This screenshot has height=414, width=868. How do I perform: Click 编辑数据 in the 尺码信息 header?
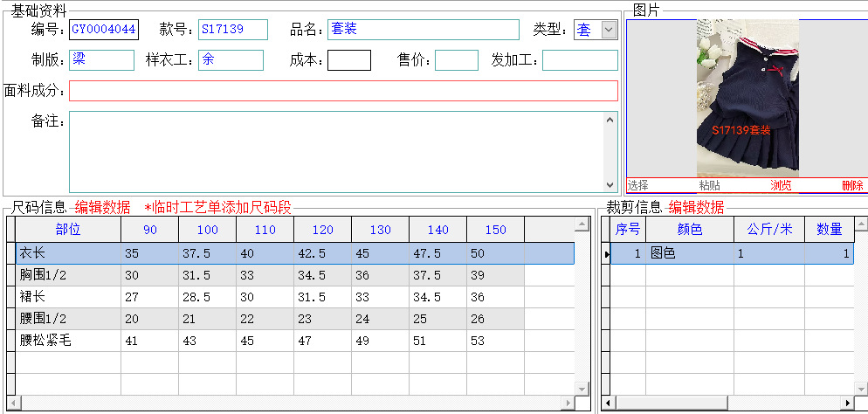[x=102, y=208]
